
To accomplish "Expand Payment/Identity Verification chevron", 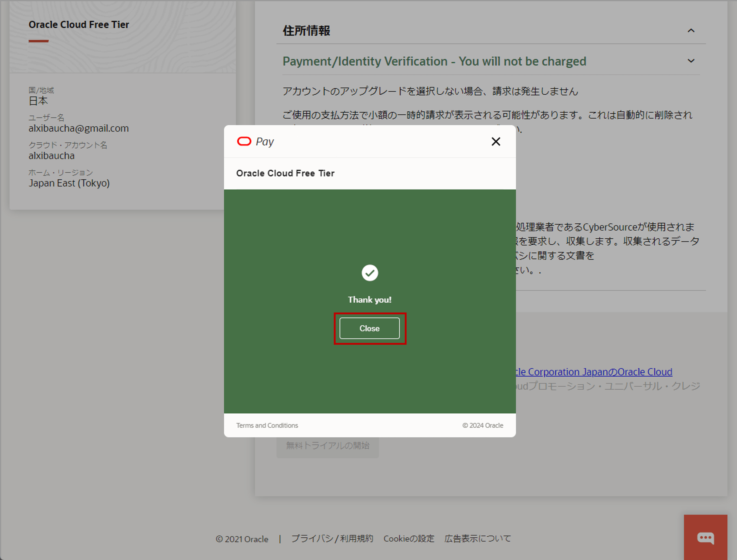I will pos(691,61).
